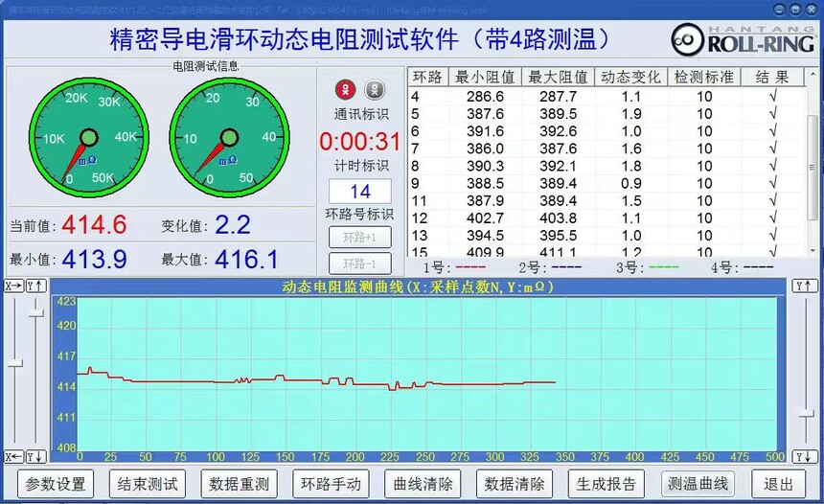Click the 曲线清除 button
Image resolution: width=824 pixels, height=504 pixels.
coord(423,484)
